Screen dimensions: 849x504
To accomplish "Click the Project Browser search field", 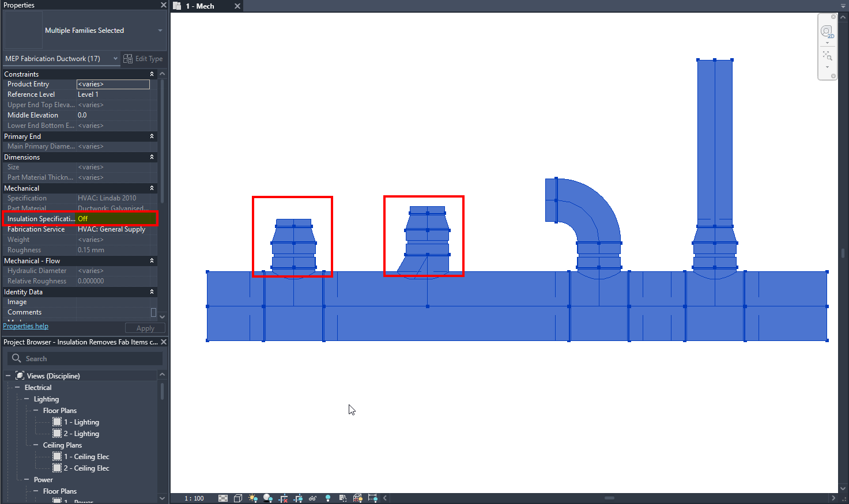I will tap(85, 358).
